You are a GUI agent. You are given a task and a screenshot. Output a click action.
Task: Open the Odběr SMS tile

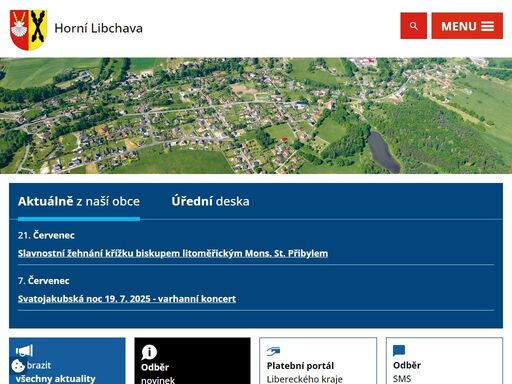[444, 361]
